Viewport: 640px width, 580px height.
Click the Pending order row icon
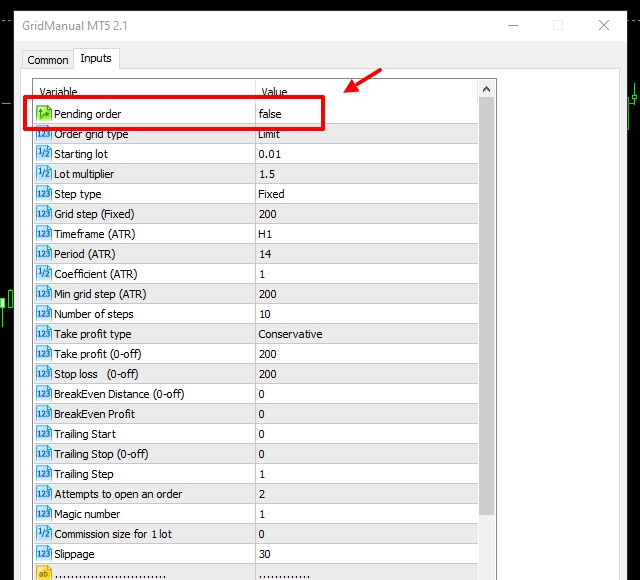44,113
